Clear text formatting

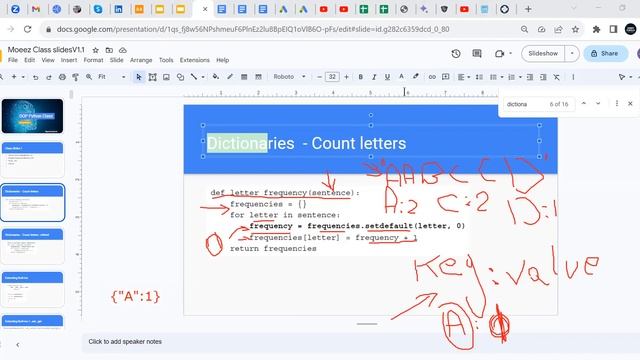click(x=557, y=77)
